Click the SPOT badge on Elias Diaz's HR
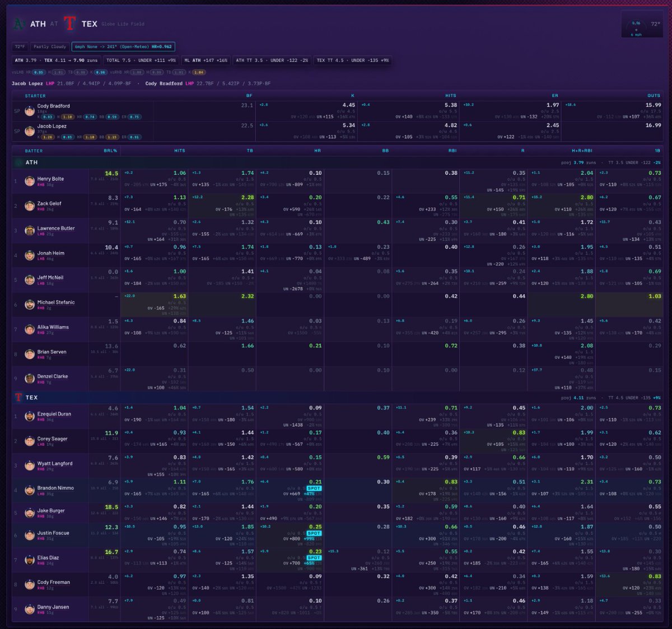This screenshot has width=672, height=629. coord(314,558)
